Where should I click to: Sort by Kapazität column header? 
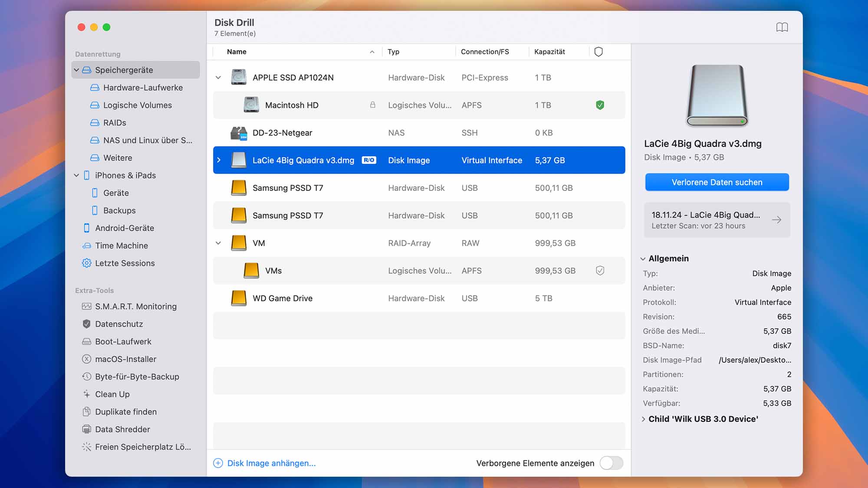[x=549, y=52]
